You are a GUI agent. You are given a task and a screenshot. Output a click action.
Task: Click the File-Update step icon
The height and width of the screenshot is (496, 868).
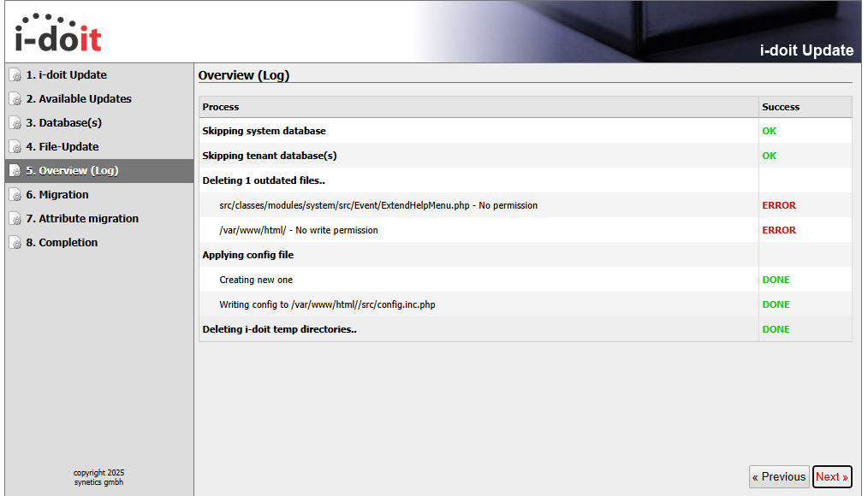pyautogui.click(x=15, y=147)
